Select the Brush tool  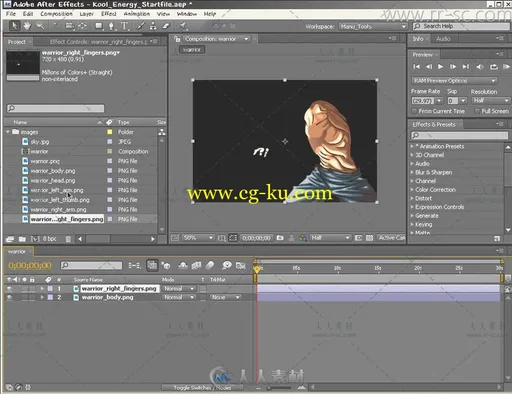click(x=141, y=26)
